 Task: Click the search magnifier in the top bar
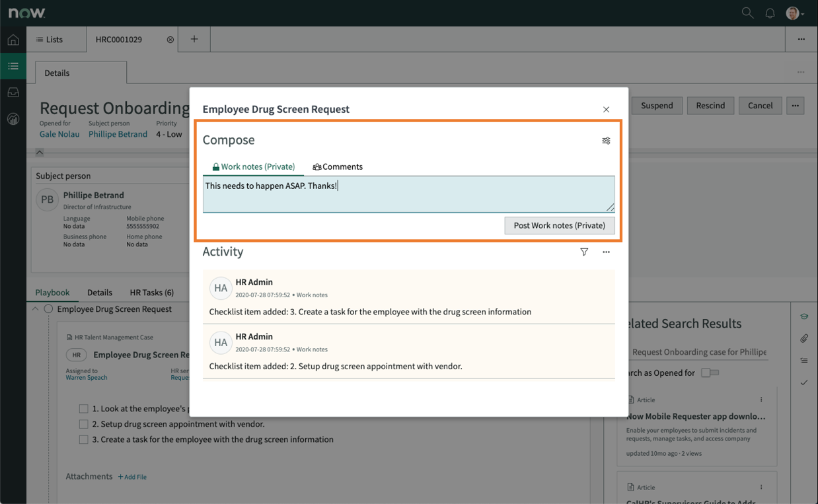(747, 13)
